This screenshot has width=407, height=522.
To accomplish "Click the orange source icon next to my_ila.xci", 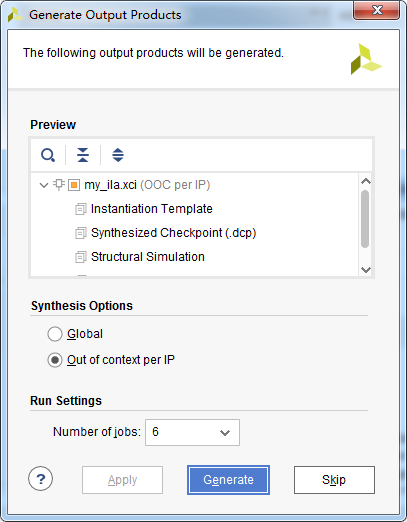I will click(x=74, y=185).
